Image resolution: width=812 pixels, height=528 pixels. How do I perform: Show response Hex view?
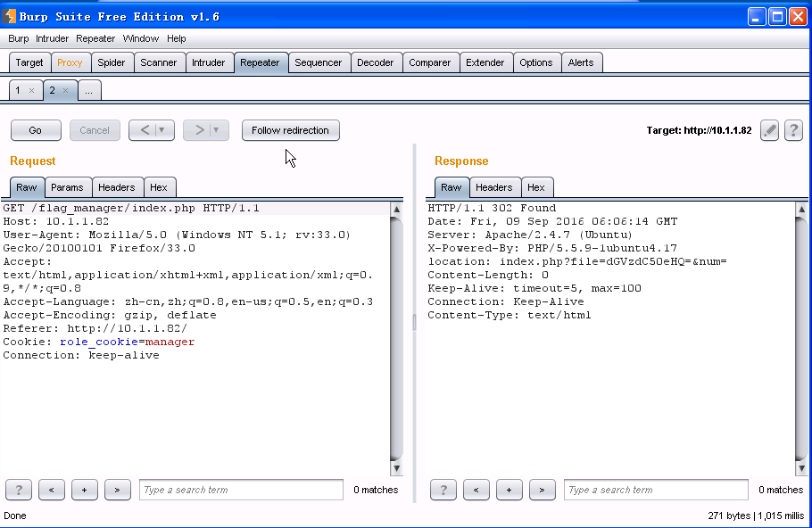coord(536,187)
